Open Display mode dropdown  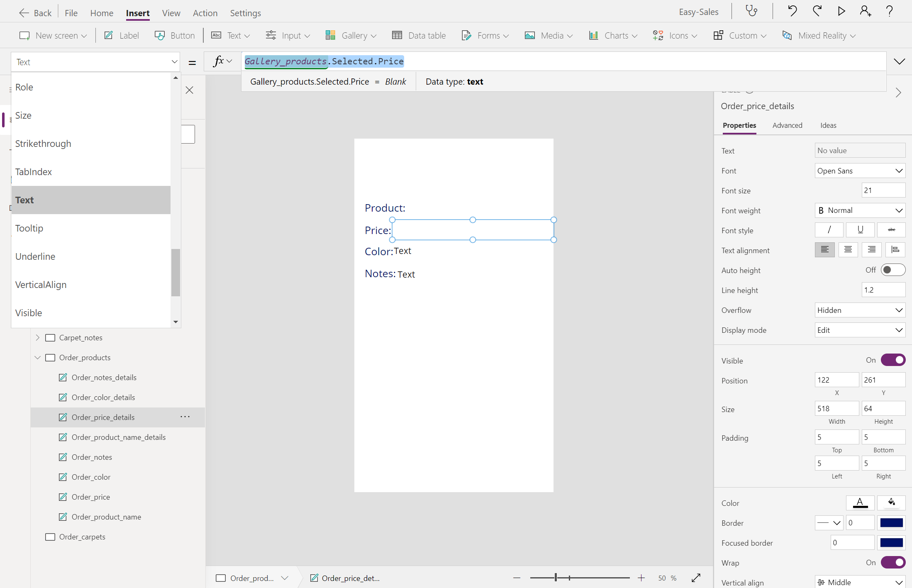click(860, 330)
